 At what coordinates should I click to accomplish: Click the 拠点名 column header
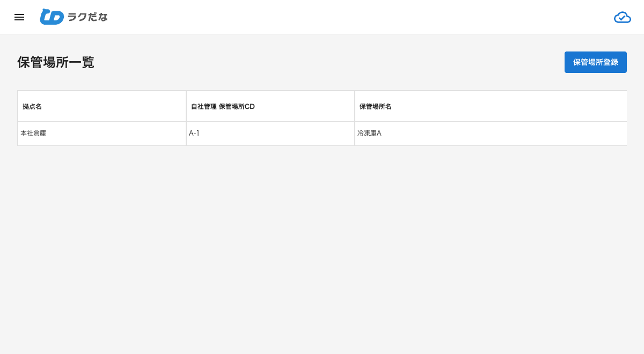(x=102, y=106)
